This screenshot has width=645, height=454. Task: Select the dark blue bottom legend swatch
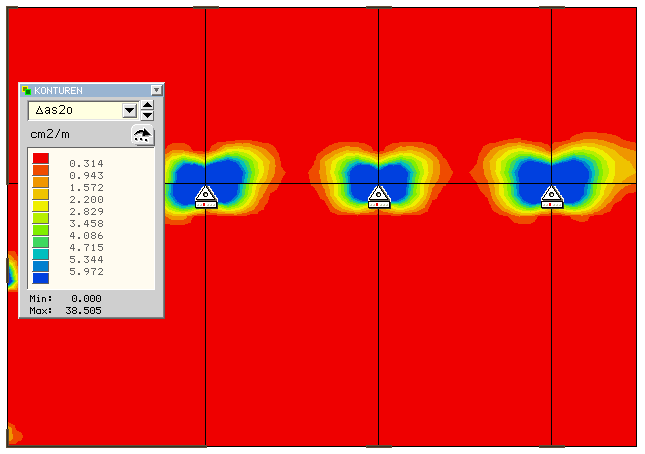coord(41,279)
